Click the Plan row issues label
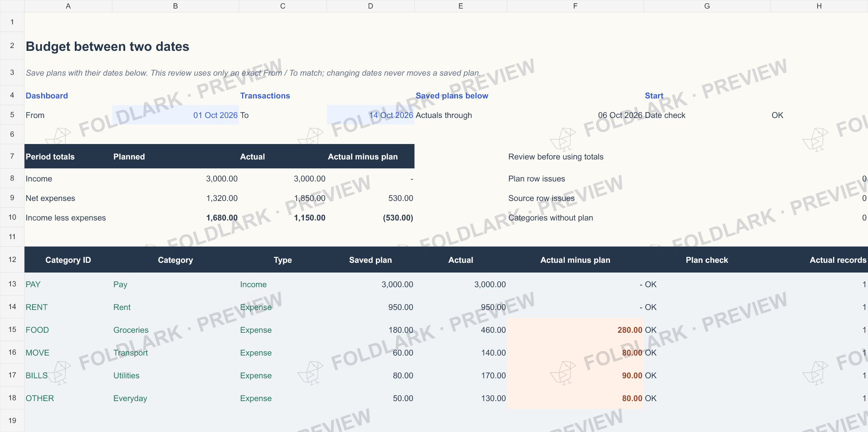Screen dimensions: 868x432 (536, 179)
